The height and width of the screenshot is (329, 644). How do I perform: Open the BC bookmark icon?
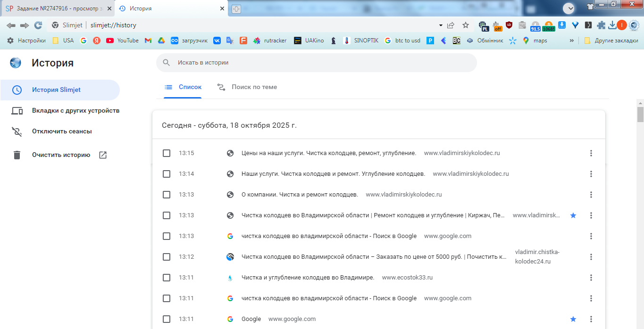click(x=456, y=41)
